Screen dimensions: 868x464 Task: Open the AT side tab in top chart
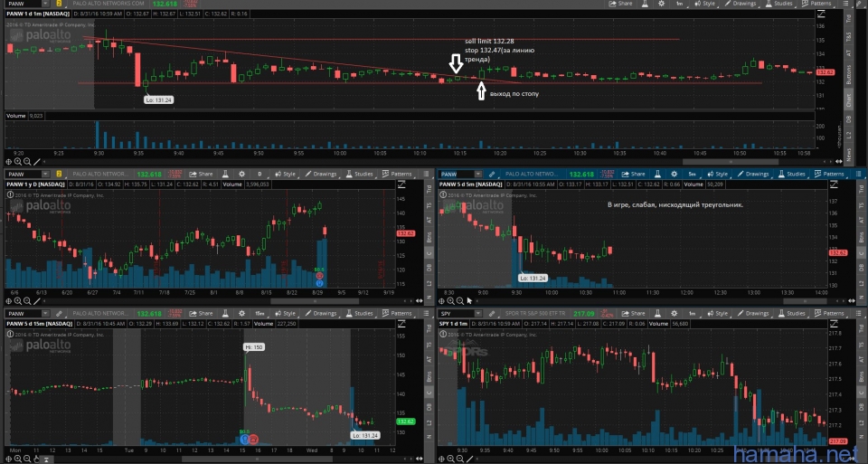coord(849,53)
